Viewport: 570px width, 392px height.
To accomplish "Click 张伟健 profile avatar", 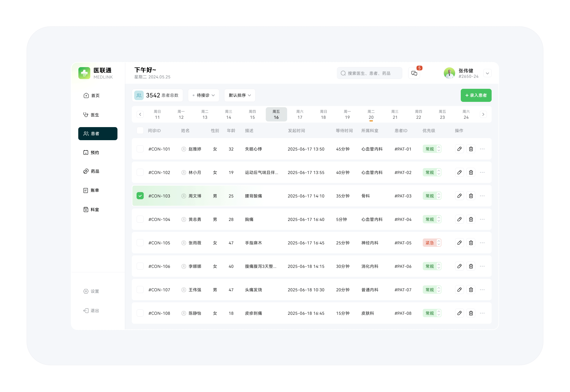I will point(449,73).
